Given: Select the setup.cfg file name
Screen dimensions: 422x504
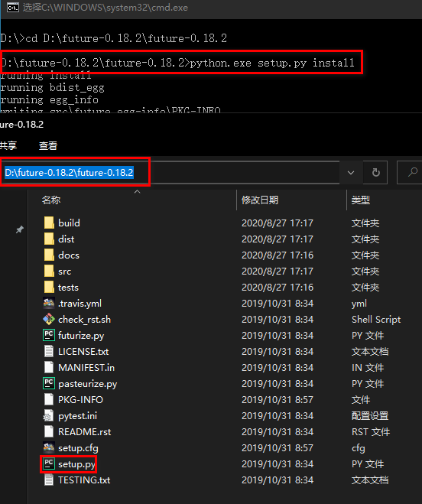Looking at the screenshot, I should coord(78,447).
